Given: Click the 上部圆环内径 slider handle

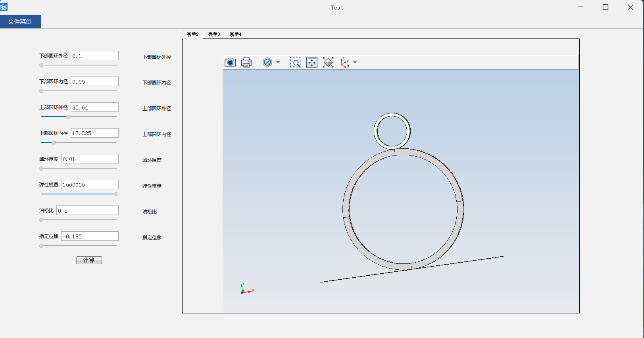Looking at the screenshot, I should click(54, 142).
